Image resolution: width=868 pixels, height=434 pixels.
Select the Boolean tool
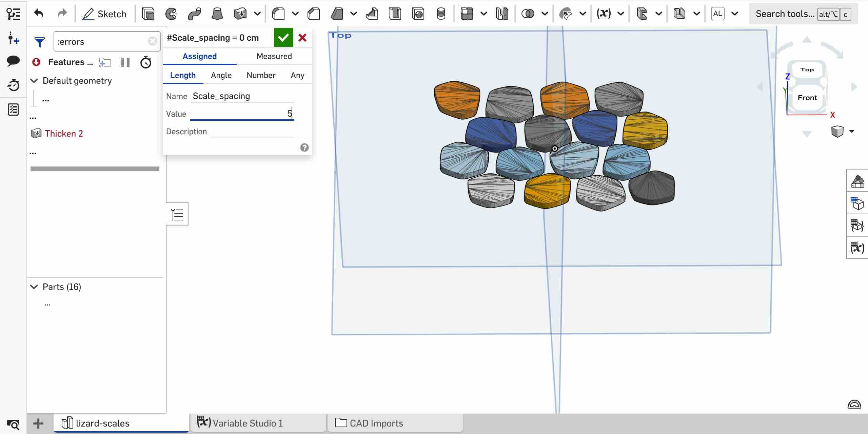(x=528, y=14)
